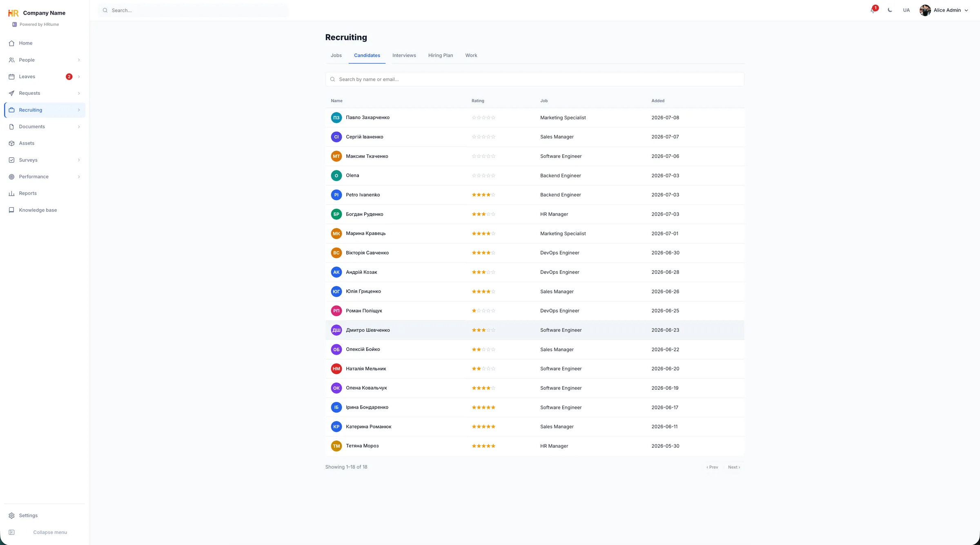Switch to the Jobs tab
980x545 pixels.
336,56
